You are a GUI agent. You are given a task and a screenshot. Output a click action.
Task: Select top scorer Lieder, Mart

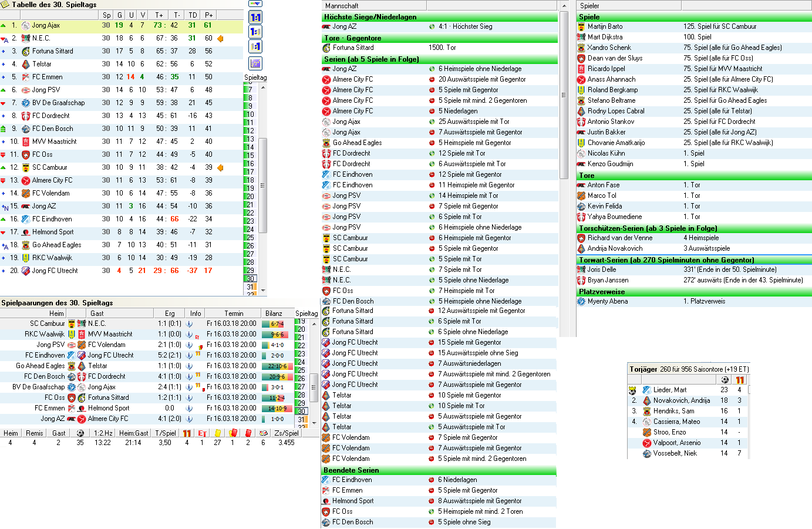tap(688, 390)
